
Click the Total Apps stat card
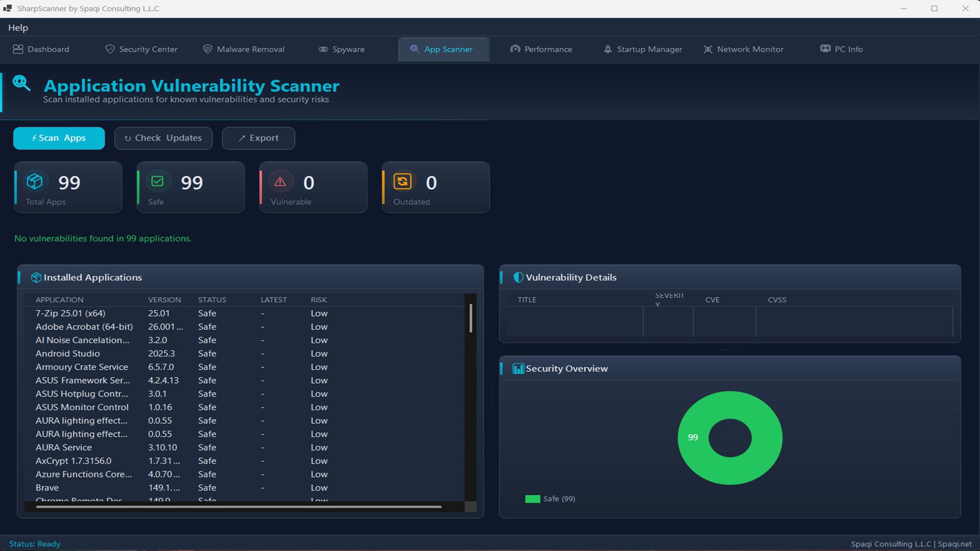tap(68, 187)
